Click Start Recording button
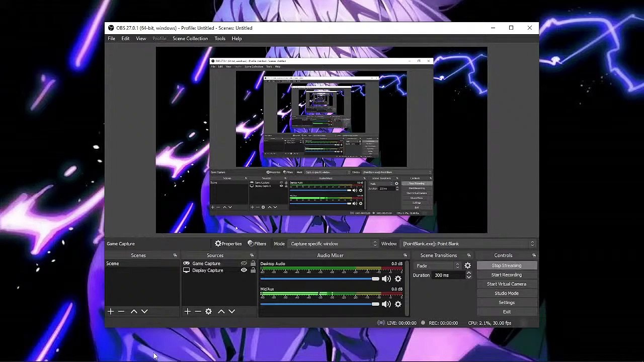Screen dimensions: 644x362 pos(507,275)
